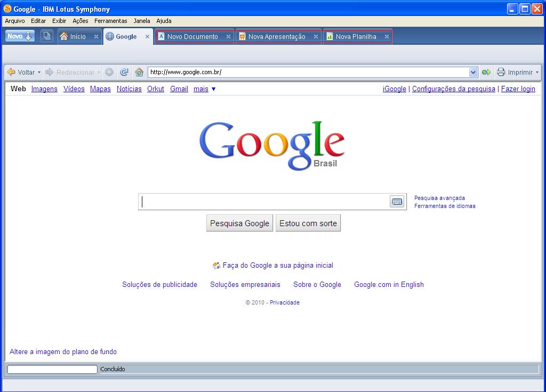Expand the Voltar history dropdown arrow
Image resolution: width=546 pixels, height=392 pixels.
point(39,73)
